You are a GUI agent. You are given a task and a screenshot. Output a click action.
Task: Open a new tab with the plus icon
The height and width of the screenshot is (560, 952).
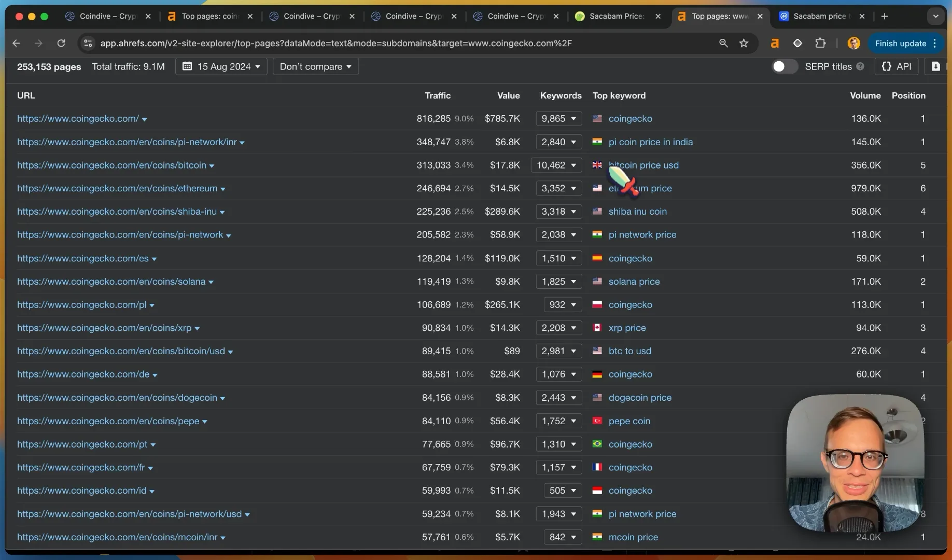(885, 16)
